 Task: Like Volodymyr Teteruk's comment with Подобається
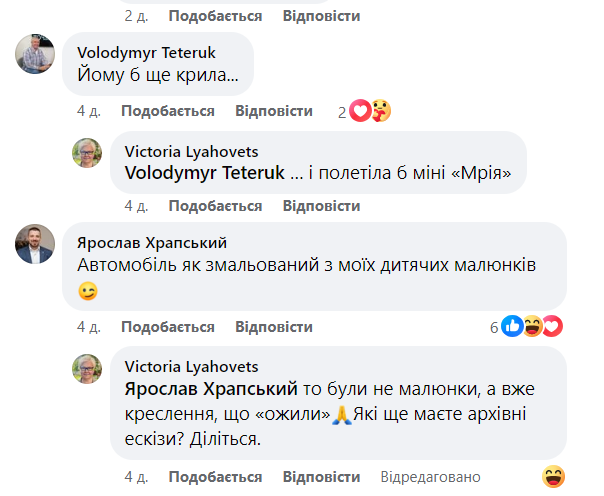pos(167,111)
